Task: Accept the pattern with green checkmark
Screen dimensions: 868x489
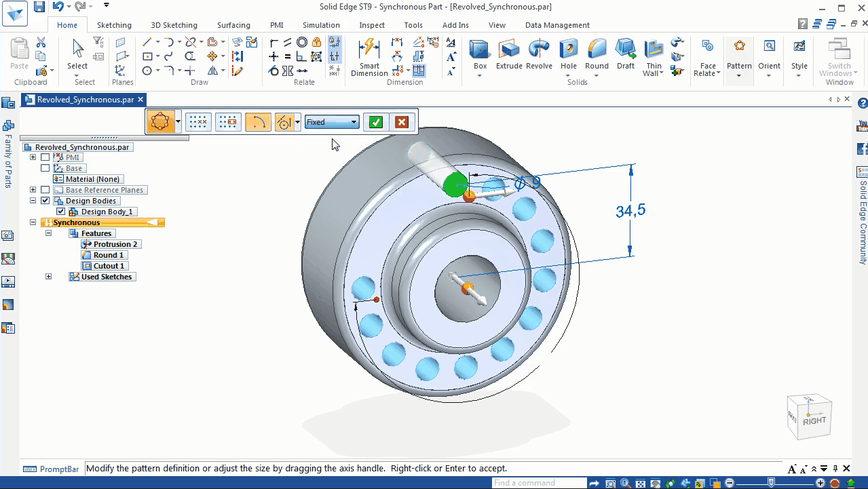Action: 376,122
